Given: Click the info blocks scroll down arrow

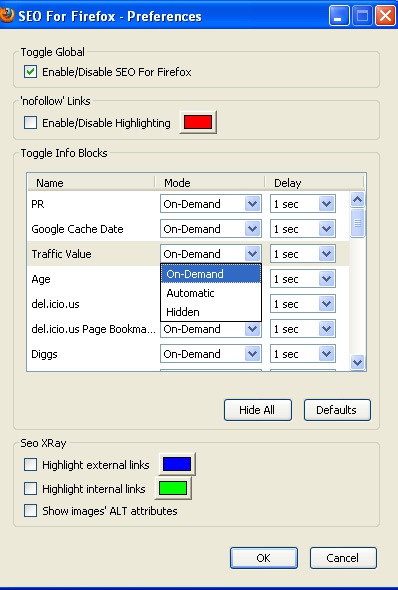Looking at the screenshot, I should 357,362.
